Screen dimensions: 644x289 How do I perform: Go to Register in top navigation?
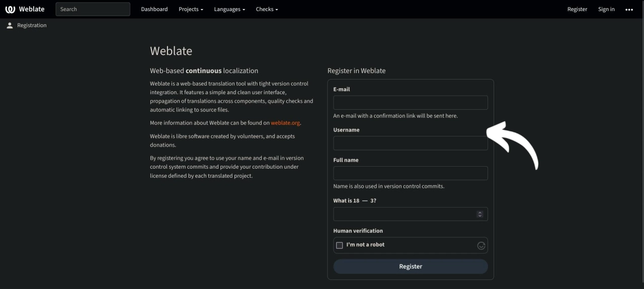[577, 9]
